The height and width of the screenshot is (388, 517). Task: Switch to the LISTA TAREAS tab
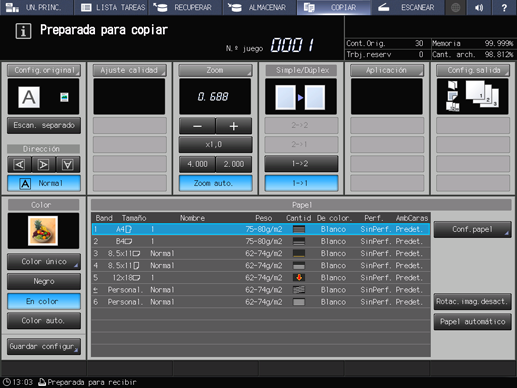coord(111,7)
